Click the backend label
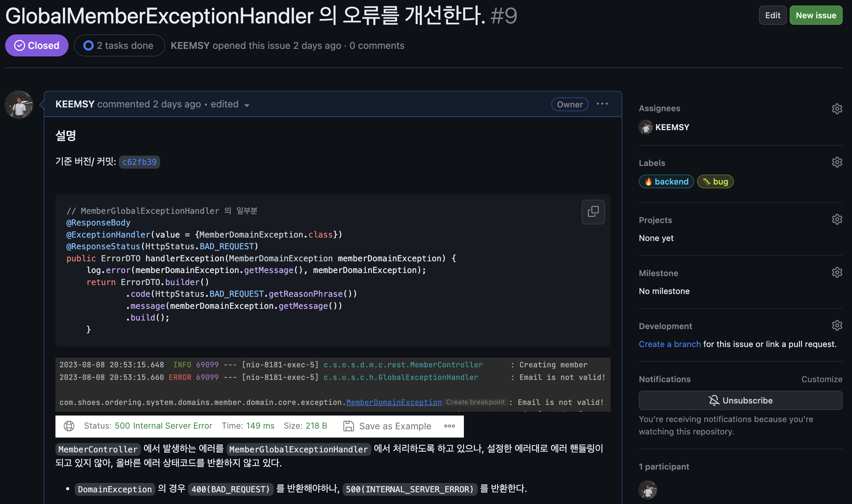The height and width of the screenshot is (504, 852). [x=666, y=181]
